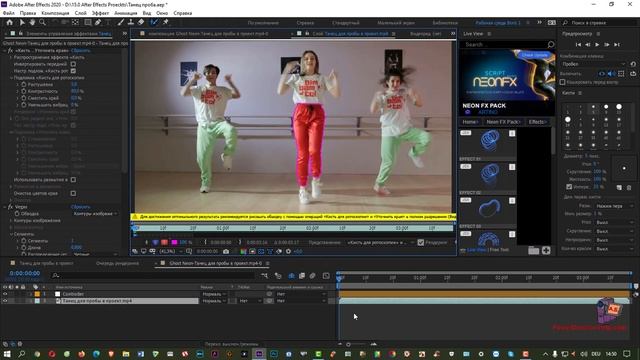This screenshot has width=640, height=360.
Task: Select the Selection arrow tool
Action: point(22,22)
